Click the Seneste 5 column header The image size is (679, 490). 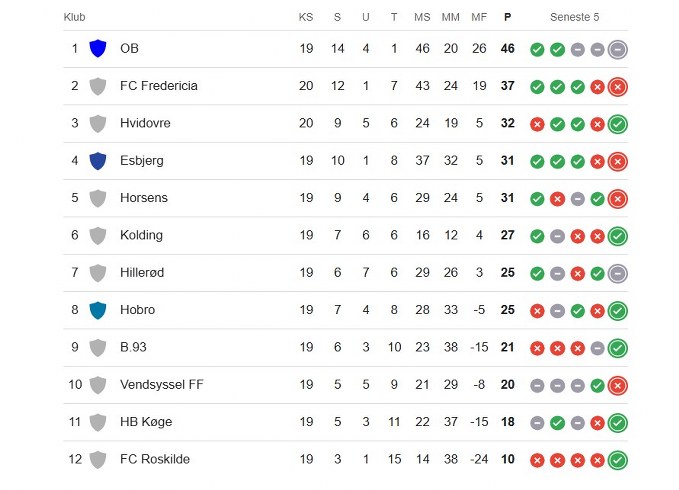click(x=575, y=17)
